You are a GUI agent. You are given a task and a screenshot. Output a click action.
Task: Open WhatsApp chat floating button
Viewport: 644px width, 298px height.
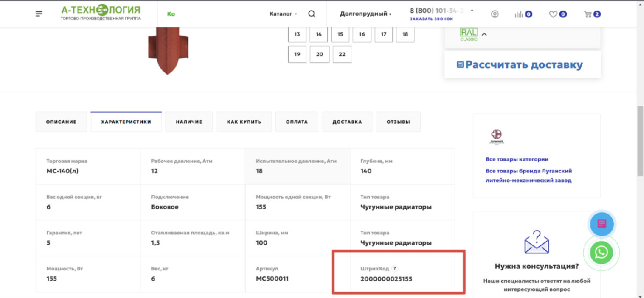coord(602,252)
